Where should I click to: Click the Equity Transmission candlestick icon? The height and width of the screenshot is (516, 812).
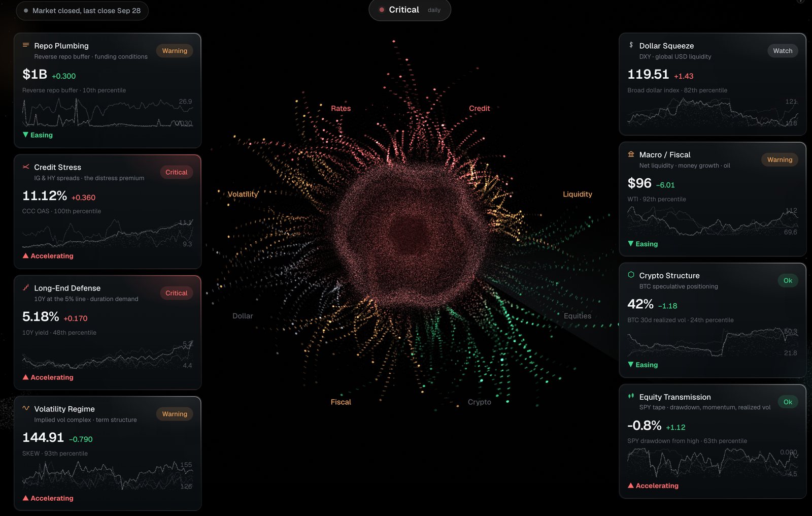pyautogui.click(x=631, y=396)
